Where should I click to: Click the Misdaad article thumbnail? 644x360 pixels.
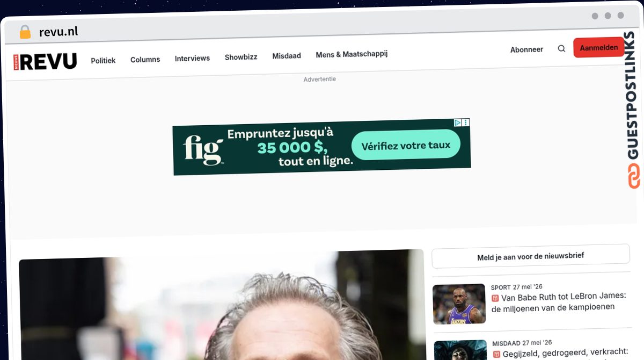coord(460,350)
